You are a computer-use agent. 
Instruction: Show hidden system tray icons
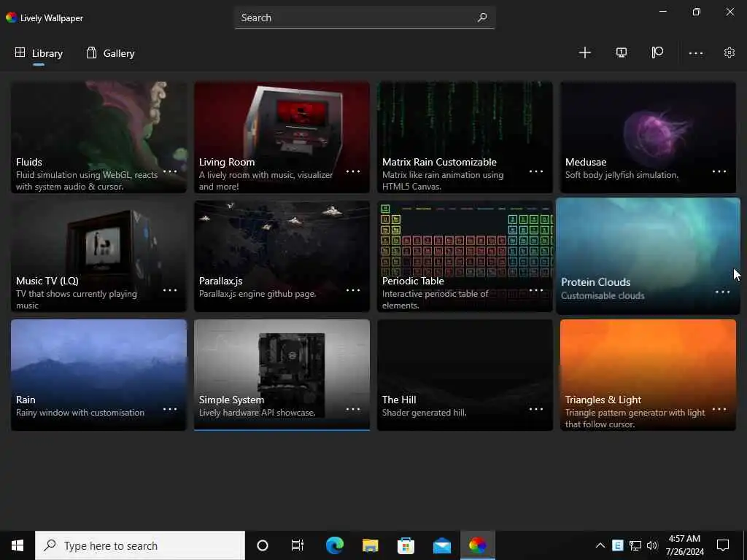(600, 545)
